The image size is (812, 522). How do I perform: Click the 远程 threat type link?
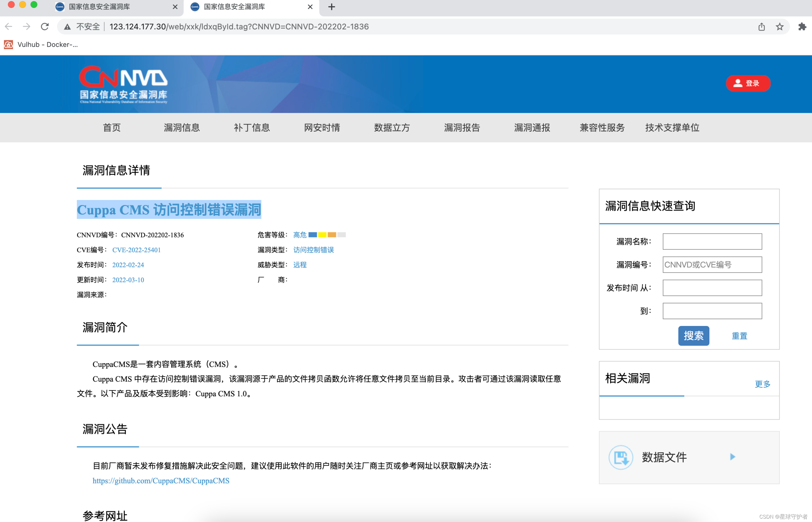[x=300, y=265]
